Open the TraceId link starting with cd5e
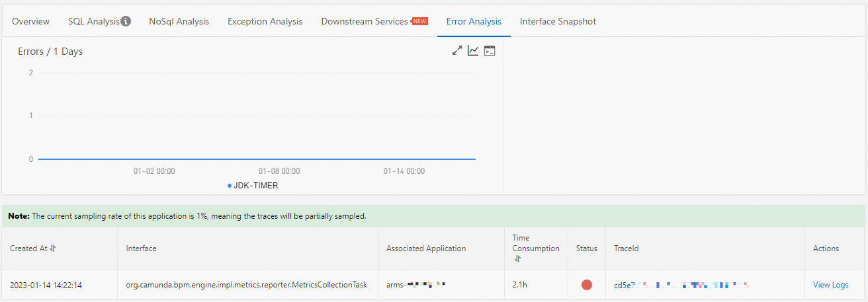This screenshot has width=868, height=302. tap(681, 285)
